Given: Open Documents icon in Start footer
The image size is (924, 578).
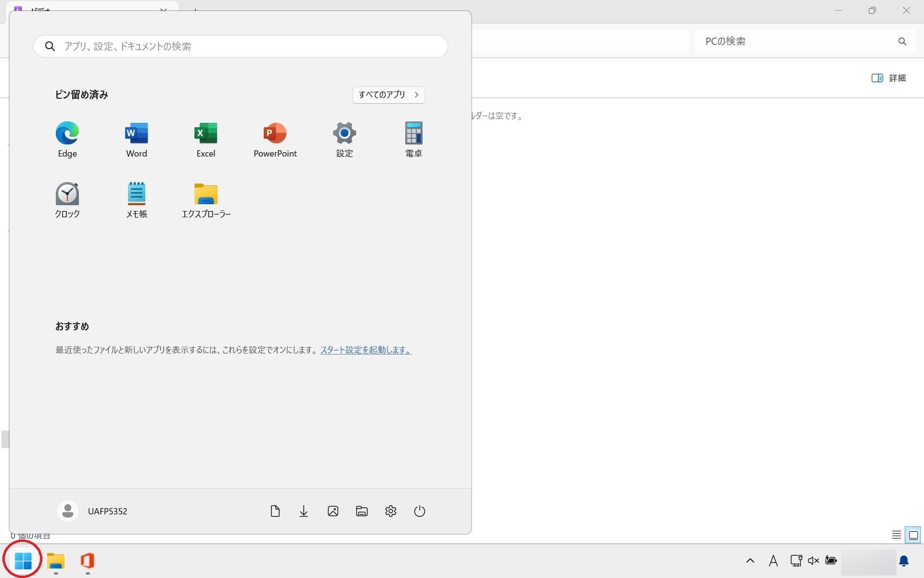Looking at the screenshot, I should [x=275, y=511].
